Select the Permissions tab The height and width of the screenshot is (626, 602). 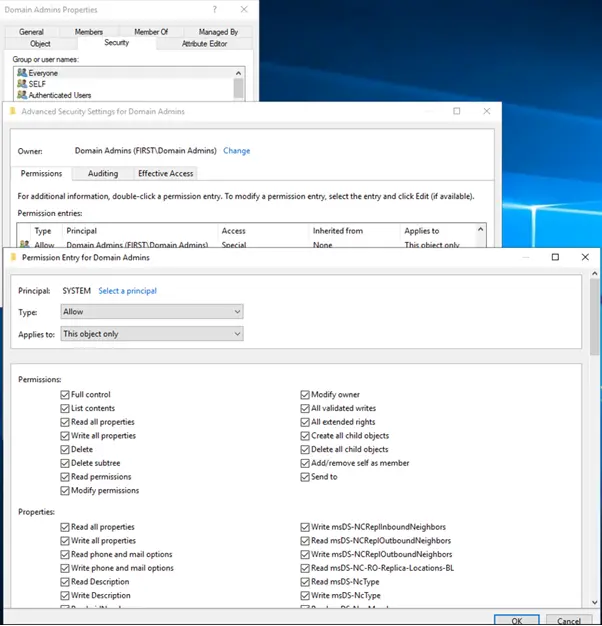[41, 173]
